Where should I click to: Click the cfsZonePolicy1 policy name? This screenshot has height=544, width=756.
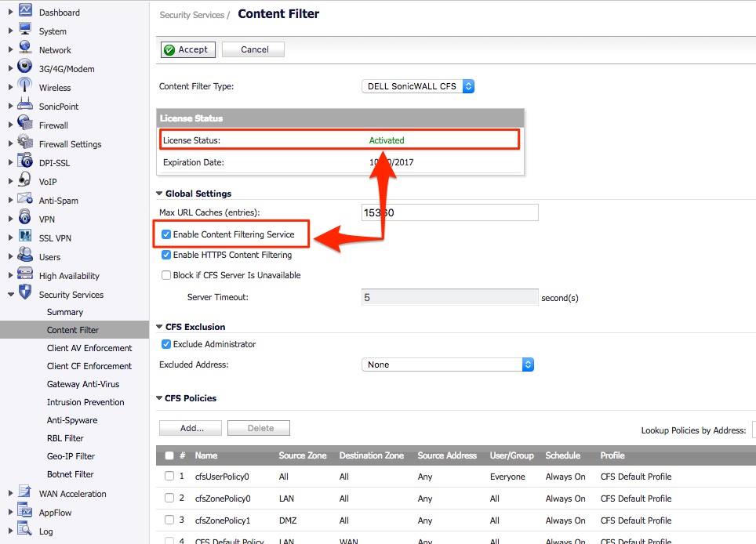pos(223,520)
